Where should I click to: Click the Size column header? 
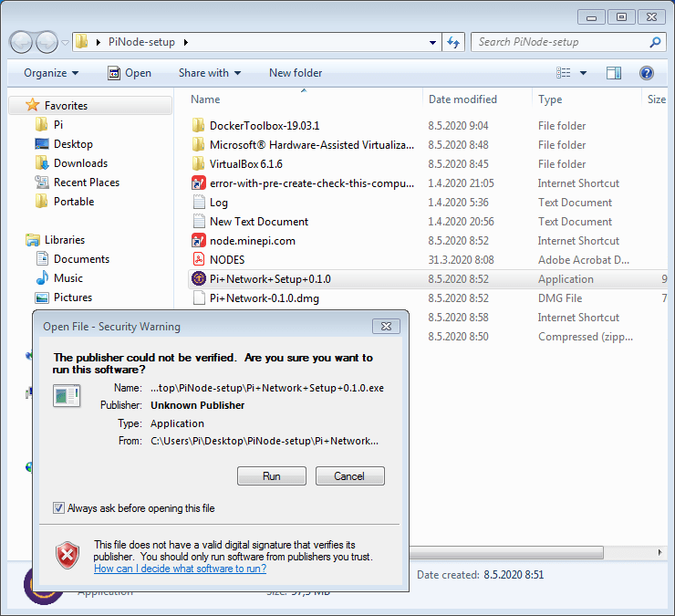point(656,99)
